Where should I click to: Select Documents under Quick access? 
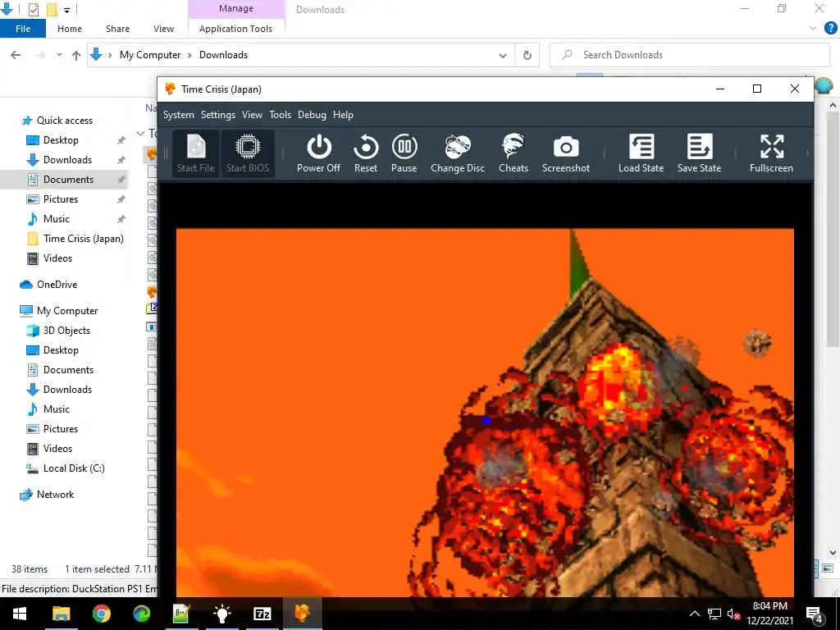point(68,180)
